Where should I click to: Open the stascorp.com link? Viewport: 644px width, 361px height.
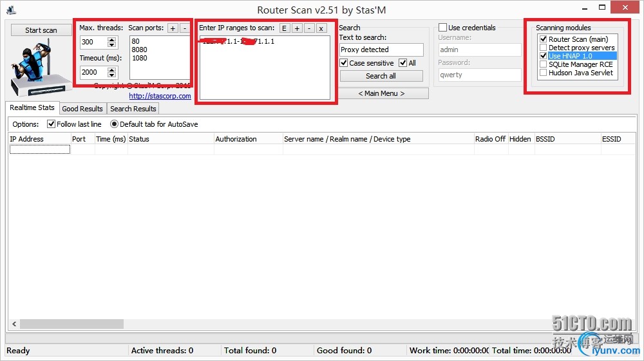160,96
